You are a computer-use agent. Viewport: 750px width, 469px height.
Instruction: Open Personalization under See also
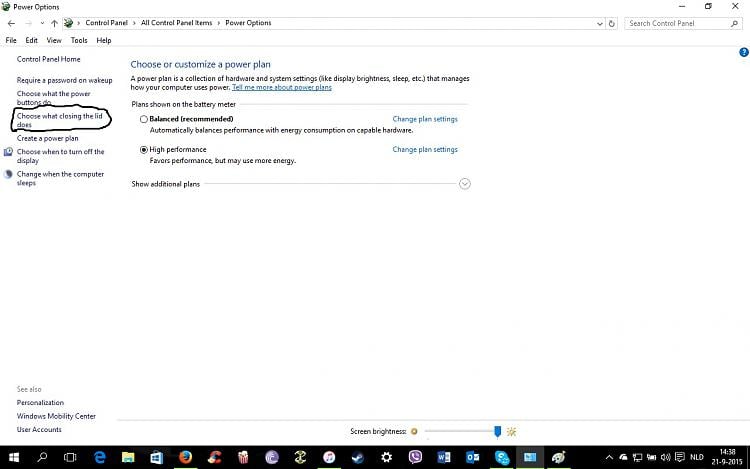pos(40,403)
